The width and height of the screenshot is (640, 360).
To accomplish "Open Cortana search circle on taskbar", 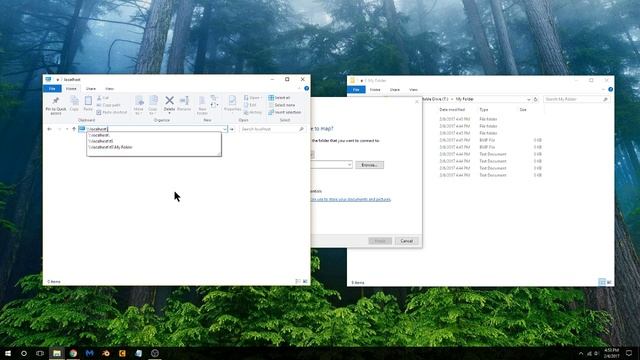I will point(24,353).
